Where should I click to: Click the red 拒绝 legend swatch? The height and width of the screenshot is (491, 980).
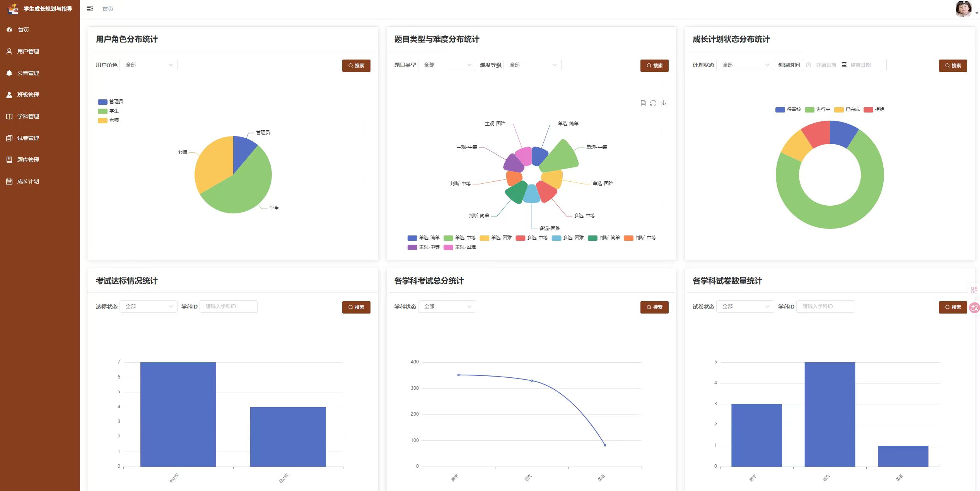[x=868, y=109]
